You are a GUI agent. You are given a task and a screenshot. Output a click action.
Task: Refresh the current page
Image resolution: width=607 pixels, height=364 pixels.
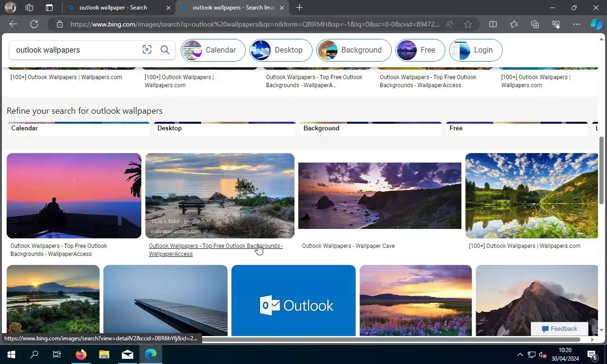click(34, 24)
